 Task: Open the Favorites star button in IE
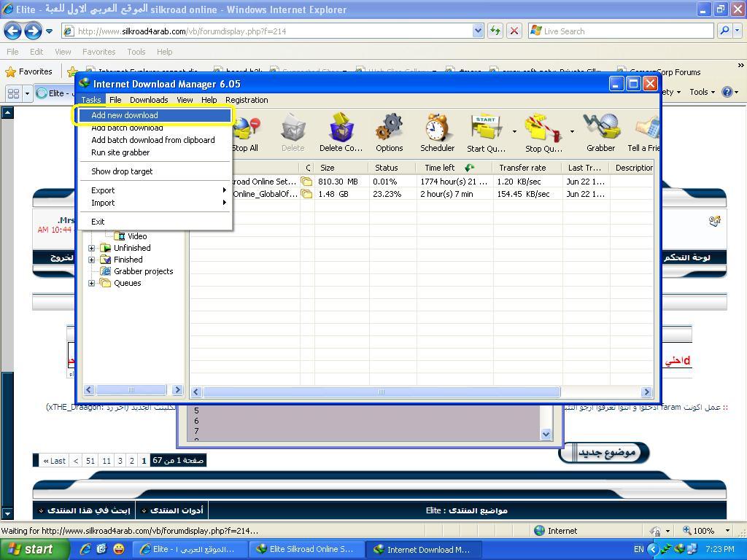(28, 71)
